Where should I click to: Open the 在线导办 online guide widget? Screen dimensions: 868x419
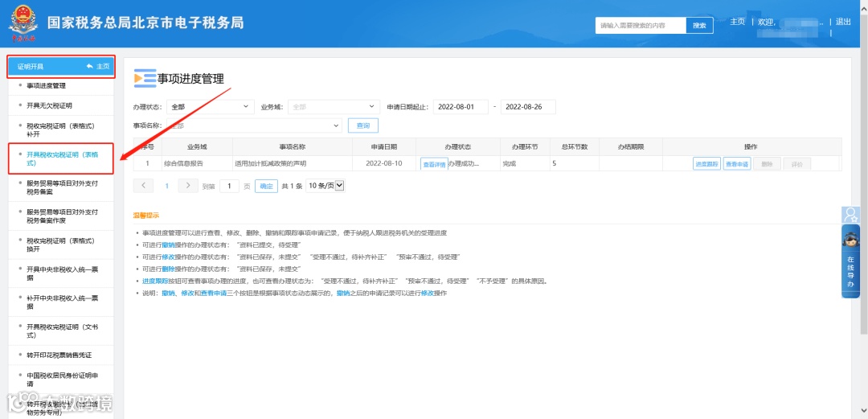[850, 261]
